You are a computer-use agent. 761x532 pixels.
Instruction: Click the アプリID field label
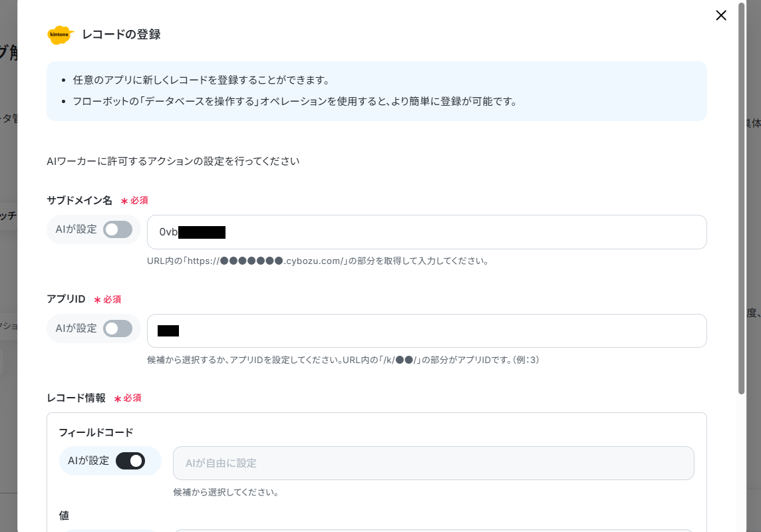(x=66, y=299)
